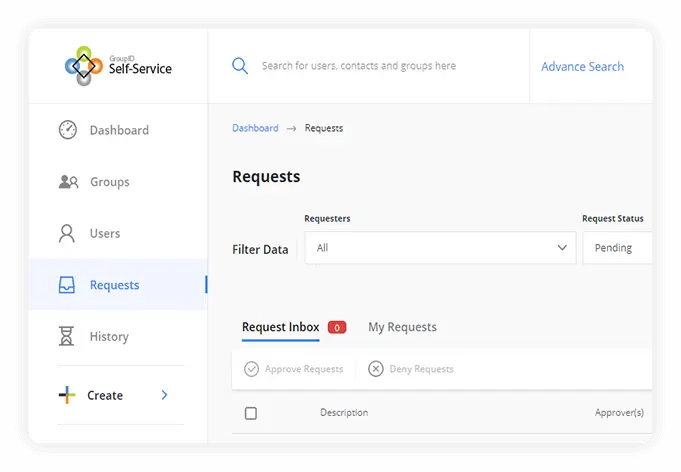Click the Approve Requests checkmark icon
This screenshot has height=472, width=681.
pyautogui.click(x=251, y=369)
